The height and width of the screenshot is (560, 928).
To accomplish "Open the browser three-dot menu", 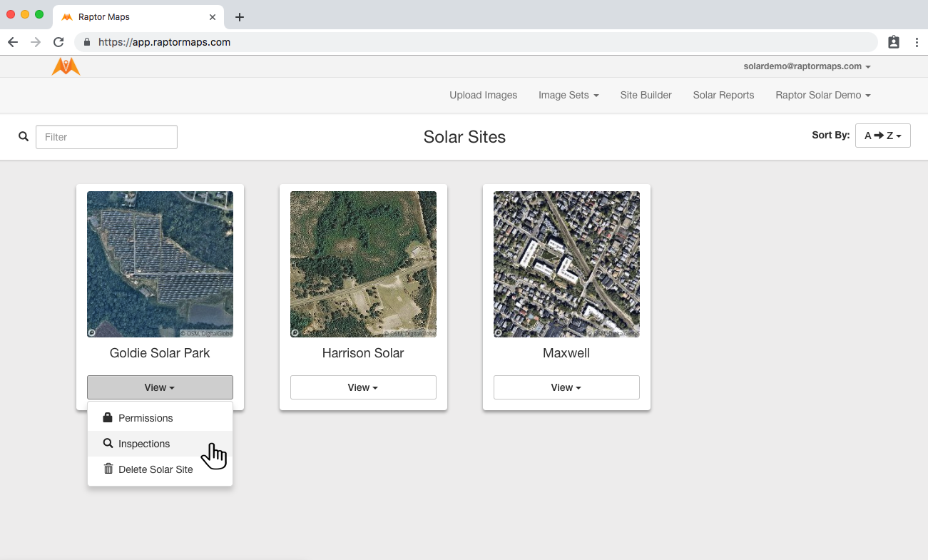I will [x=917, y=42].
